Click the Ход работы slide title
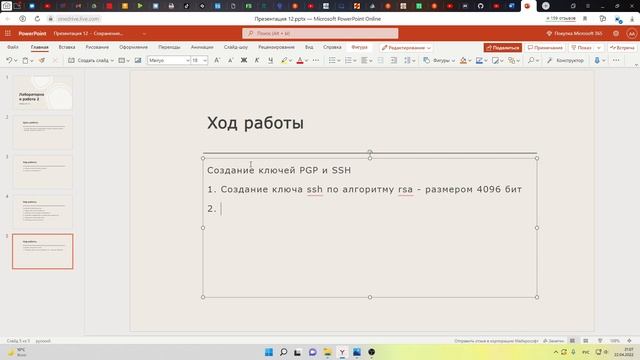Image resolution: width=640 pixels, height=360 pixels. tap(255, 123)
